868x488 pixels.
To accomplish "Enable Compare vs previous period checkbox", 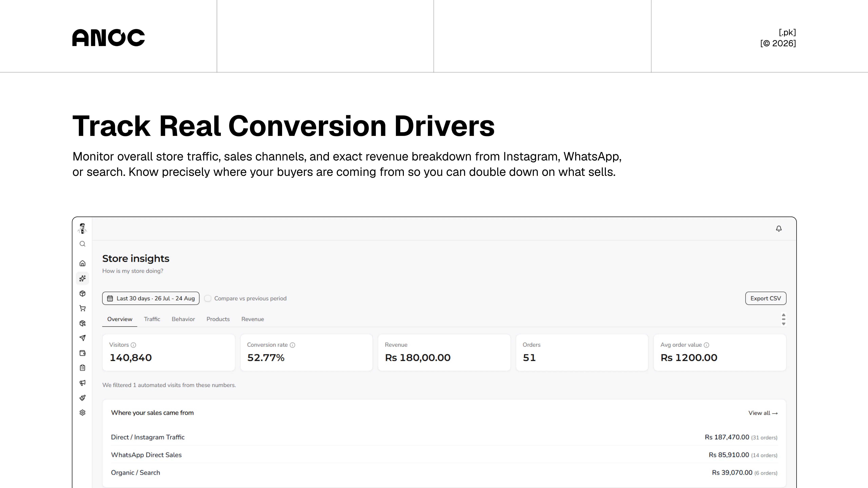I will coord(208,298).
